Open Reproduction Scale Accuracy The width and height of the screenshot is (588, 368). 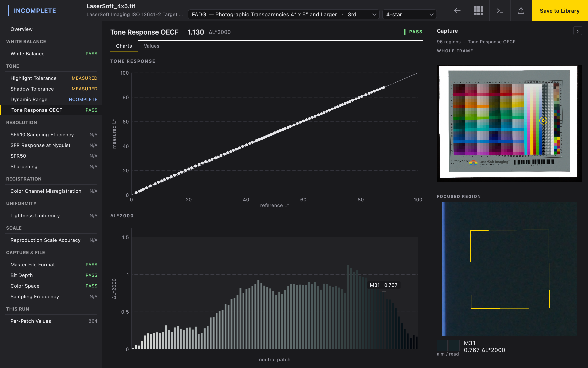(x=51, y=240)
